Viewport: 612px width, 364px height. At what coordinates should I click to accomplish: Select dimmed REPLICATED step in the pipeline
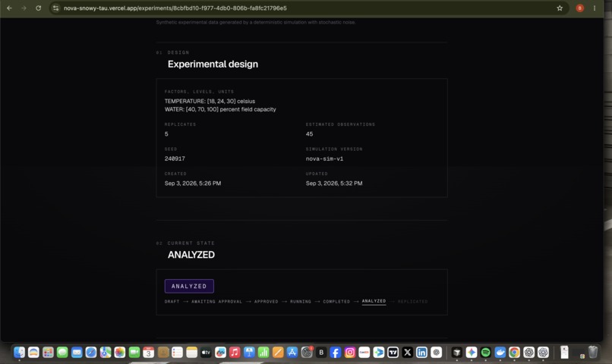pyautogui.click(x=412, y=301)
